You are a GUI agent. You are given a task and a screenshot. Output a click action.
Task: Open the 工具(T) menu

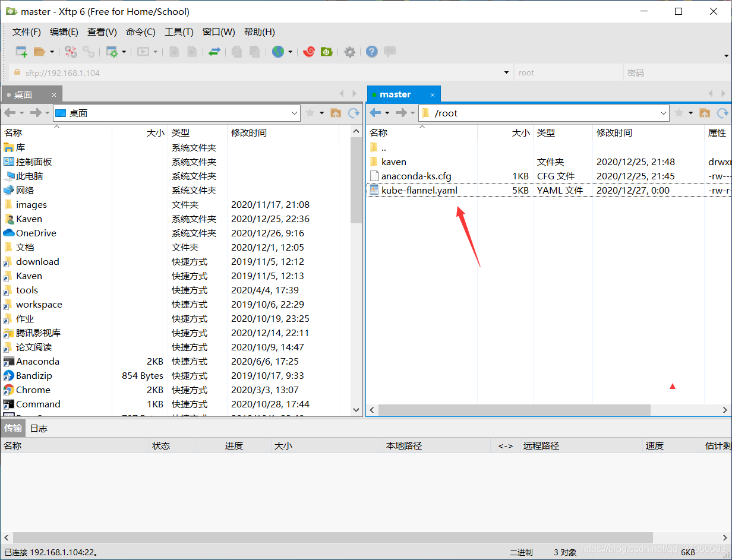tap(179, 32)
